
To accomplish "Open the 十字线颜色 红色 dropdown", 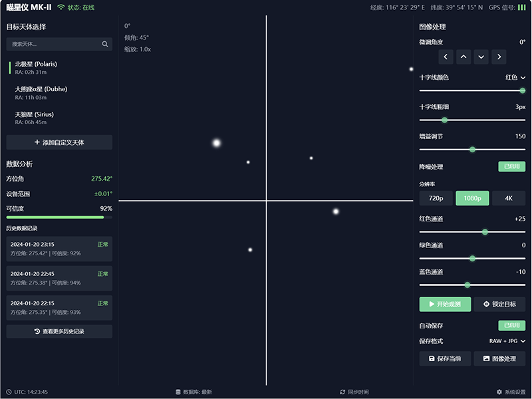I will [x=515, y=77].
